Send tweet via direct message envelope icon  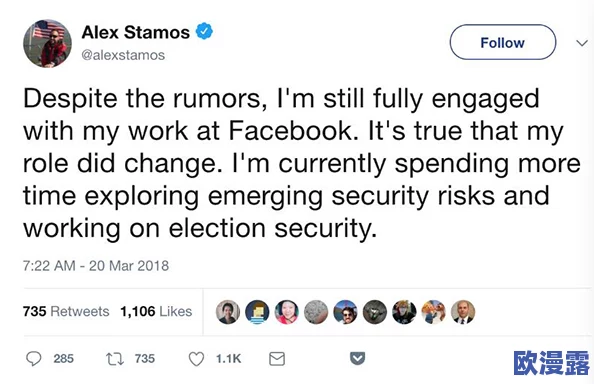click(277, 359)
